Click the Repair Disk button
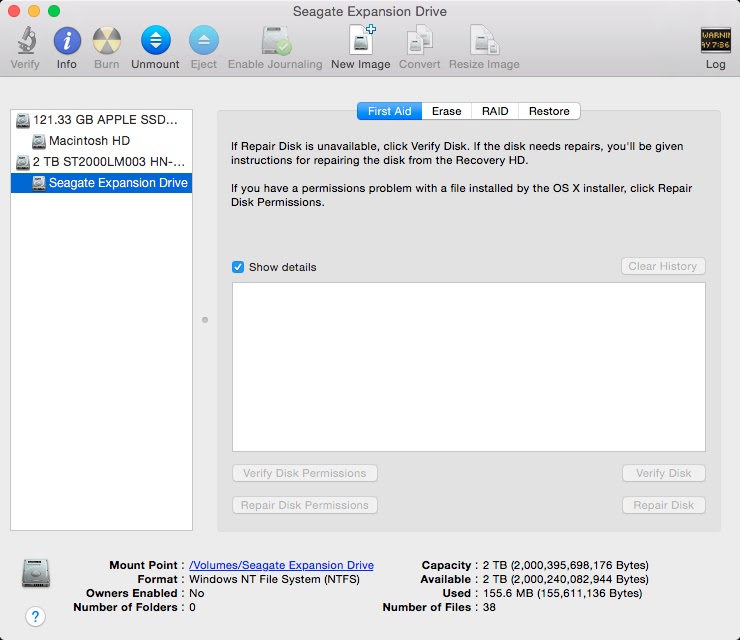 [664, 505]
